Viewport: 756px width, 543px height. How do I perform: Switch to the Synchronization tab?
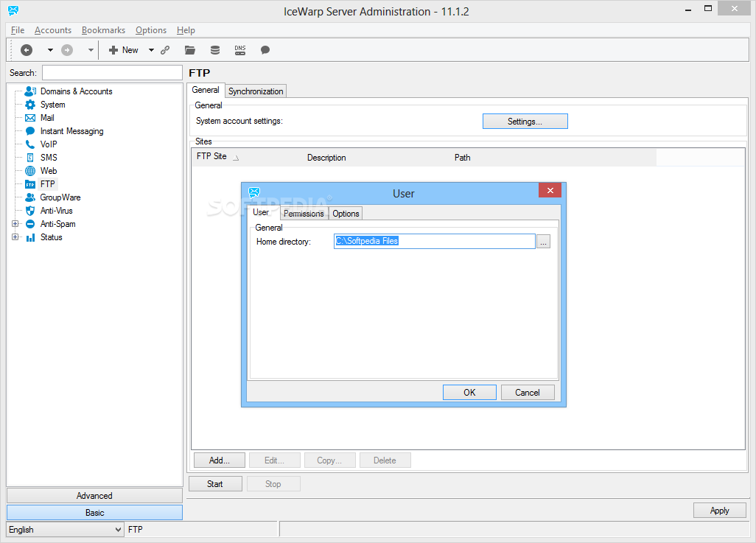[256, 91]
